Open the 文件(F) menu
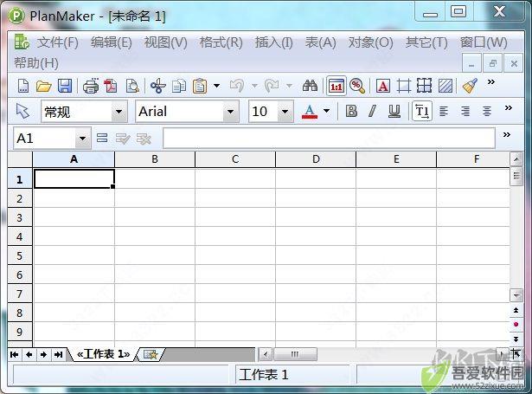 (x=57, y=42)
